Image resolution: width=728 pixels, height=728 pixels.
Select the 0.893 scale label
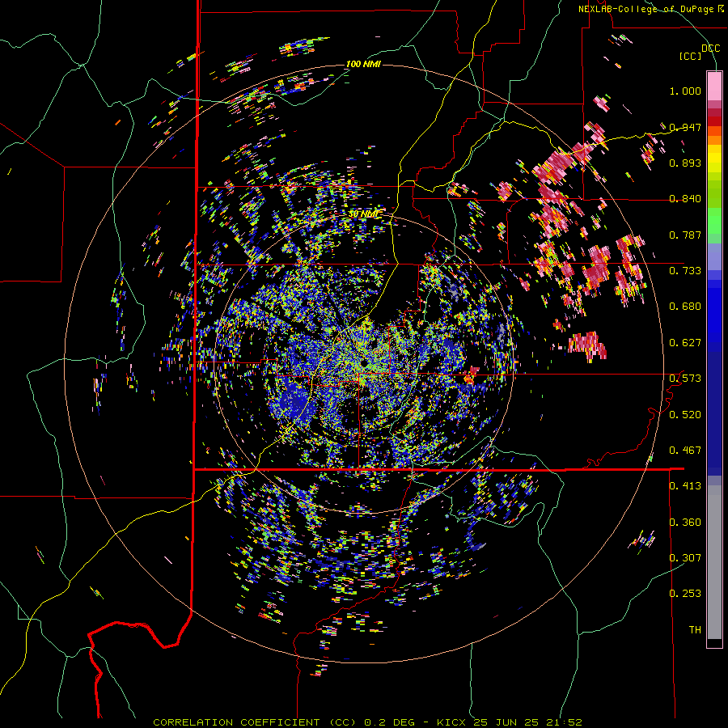(685, 163)
